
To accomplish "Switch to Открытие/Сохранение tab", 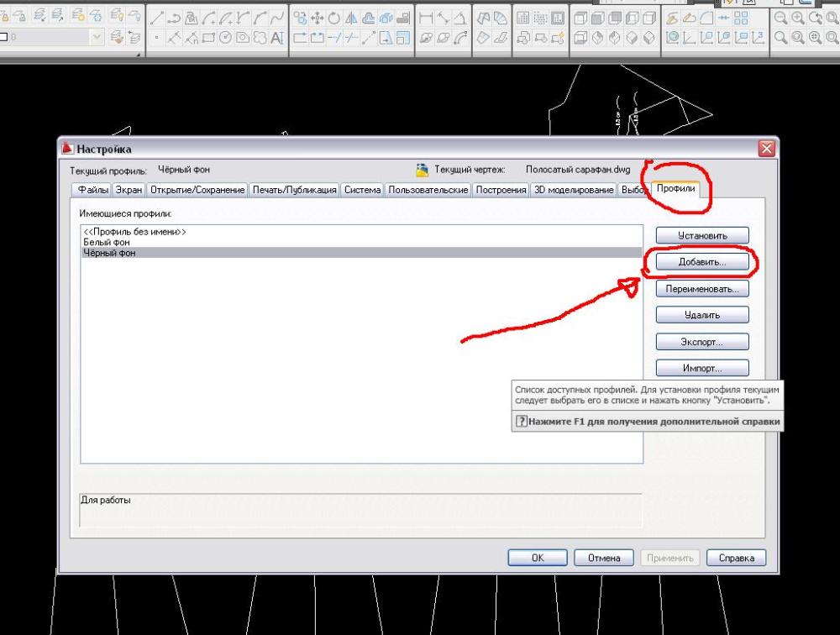I will (x=197, y=190).
